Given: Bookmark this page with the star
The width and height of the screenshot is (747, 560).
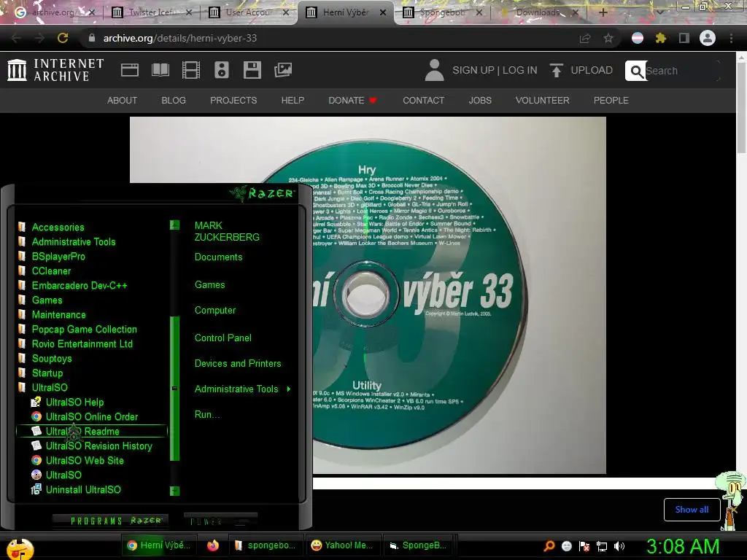Looking at the screenshot, I should click(608, 38).
